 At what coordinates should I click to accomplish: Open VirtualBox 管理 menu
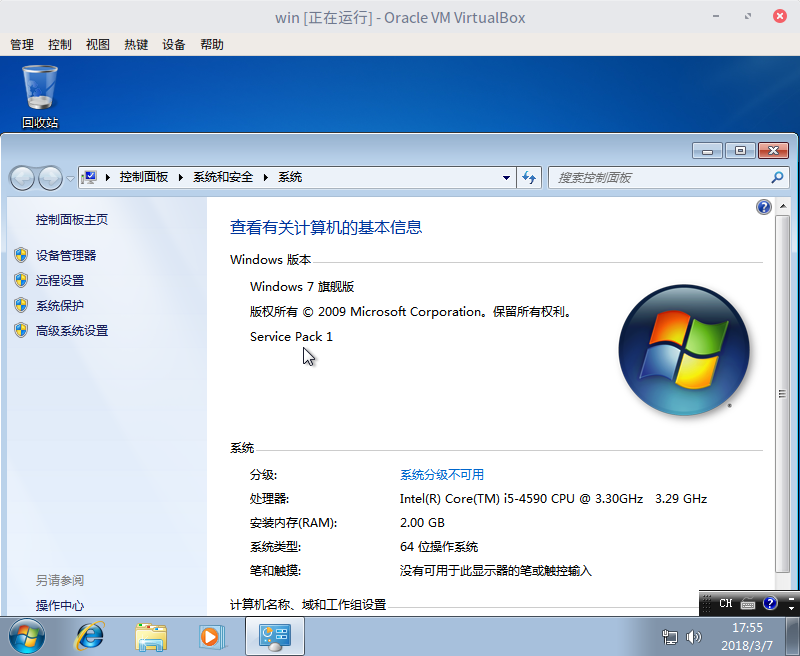pos(22,45)
